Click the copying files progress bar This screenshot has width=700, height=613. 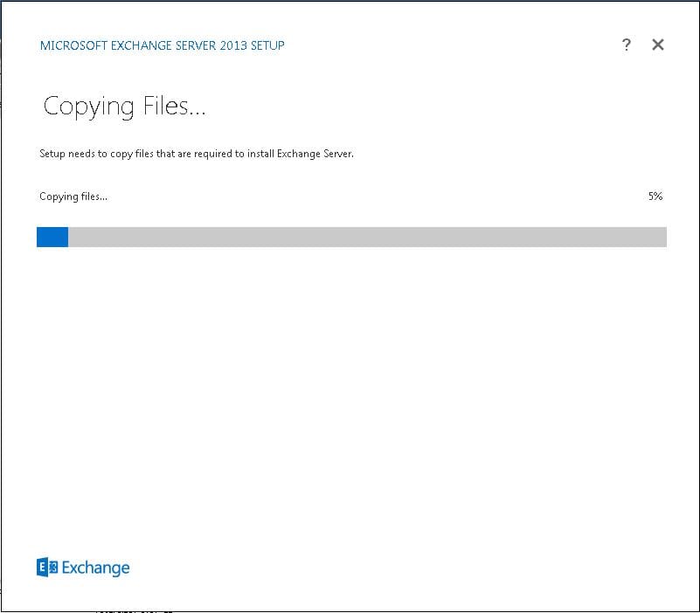coord(351,237)
